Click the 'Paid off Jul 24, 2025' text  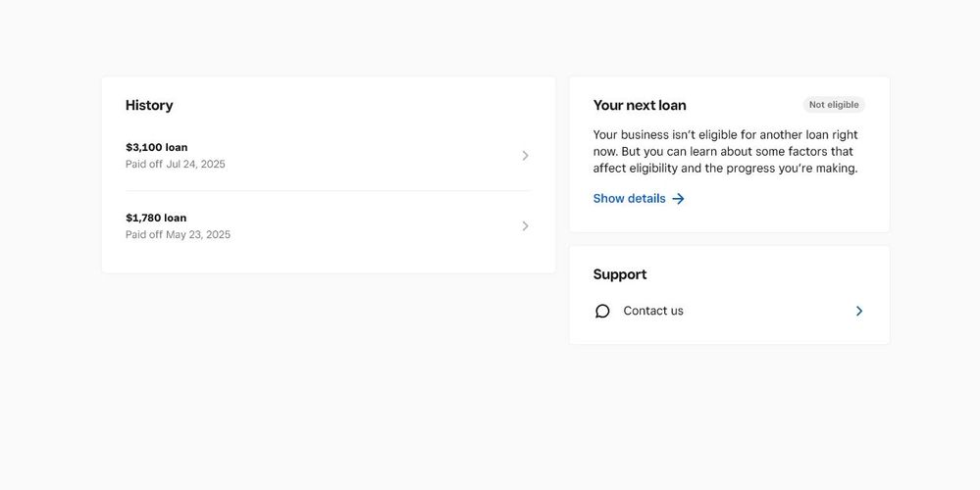coord(176,165)
